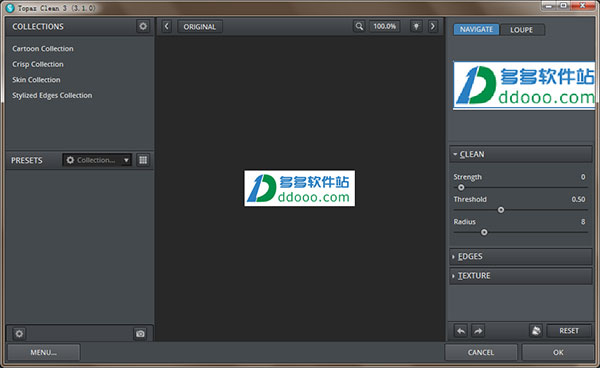600x368 pixels.
Task: Select Crisp Collection
Action: (38, 64)
